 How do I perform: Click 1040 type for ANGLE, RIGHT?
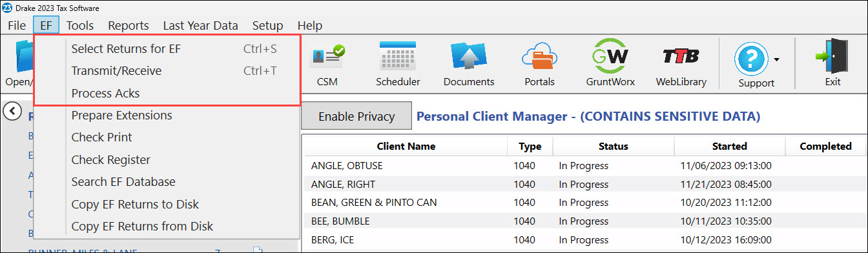click(524, 184)
